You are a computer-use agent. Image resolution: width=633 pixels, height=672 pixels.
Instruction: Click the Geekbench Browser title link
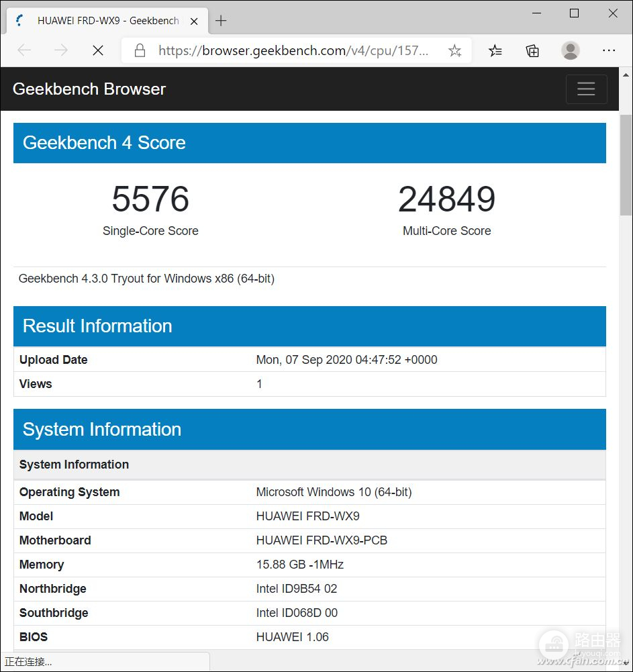click(89, 89)
